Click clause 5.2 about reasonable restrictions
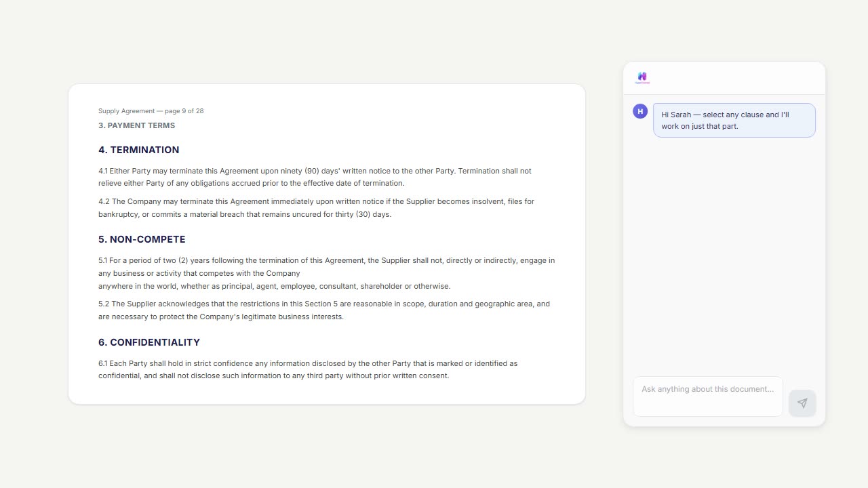The image size is (868, 488). (x=323, y=310)
